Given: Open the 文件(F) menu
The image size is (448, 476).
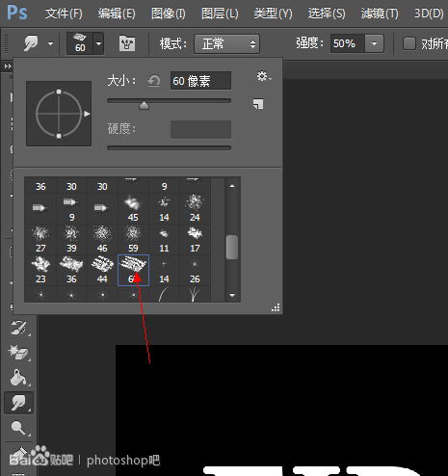Looking at the screenshot, I should 64,13.
